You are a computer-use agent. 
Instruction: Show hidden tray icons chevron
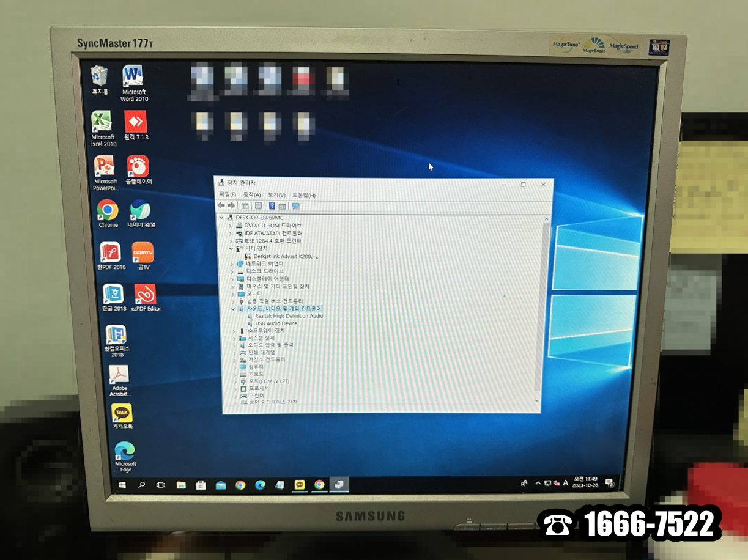(538, 483)
